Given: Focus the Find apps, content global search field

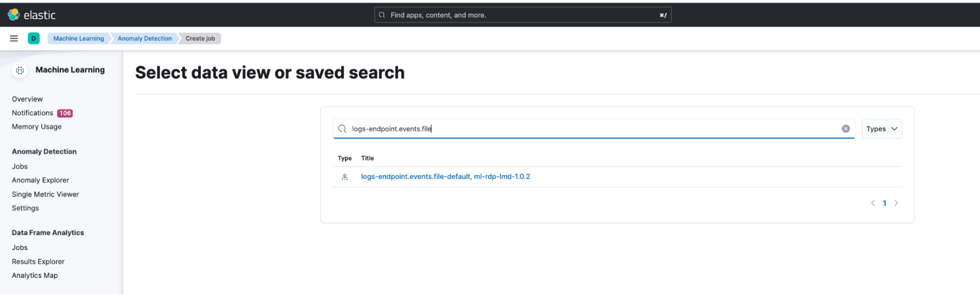Looking at the screenshot, I should (523, 15).
